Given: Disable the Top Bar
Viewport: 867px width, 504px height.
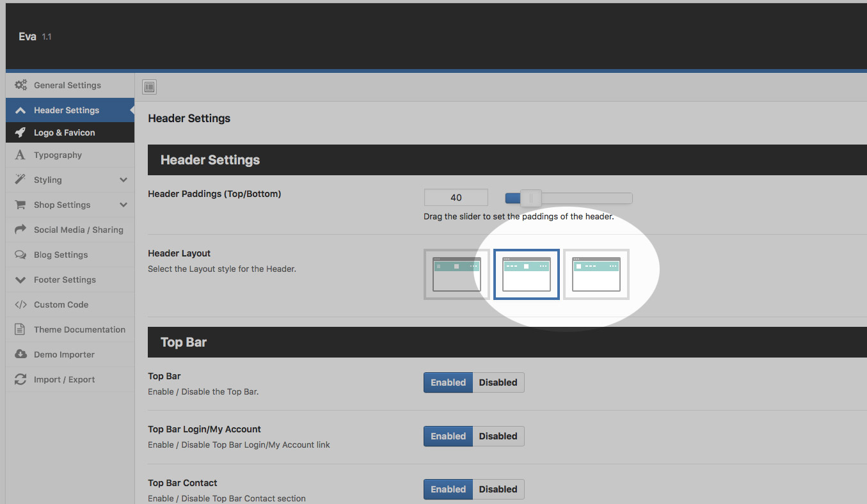Looking at the screenshot, I should tap(498, 382).
